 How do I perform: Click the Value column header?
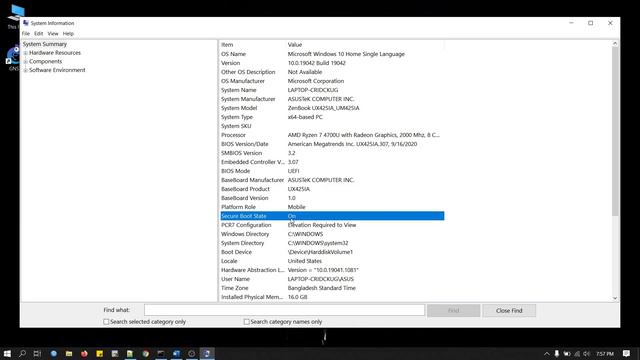click(365, 44)
